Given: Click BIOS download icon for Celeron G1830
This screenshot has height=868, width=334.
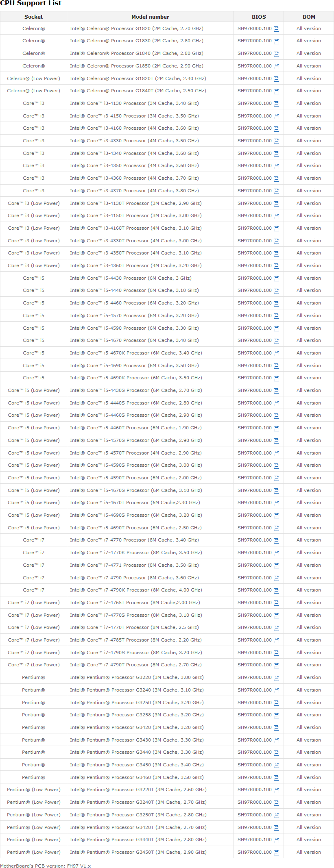Looking at the screenshot, I should tap(277, 41).
